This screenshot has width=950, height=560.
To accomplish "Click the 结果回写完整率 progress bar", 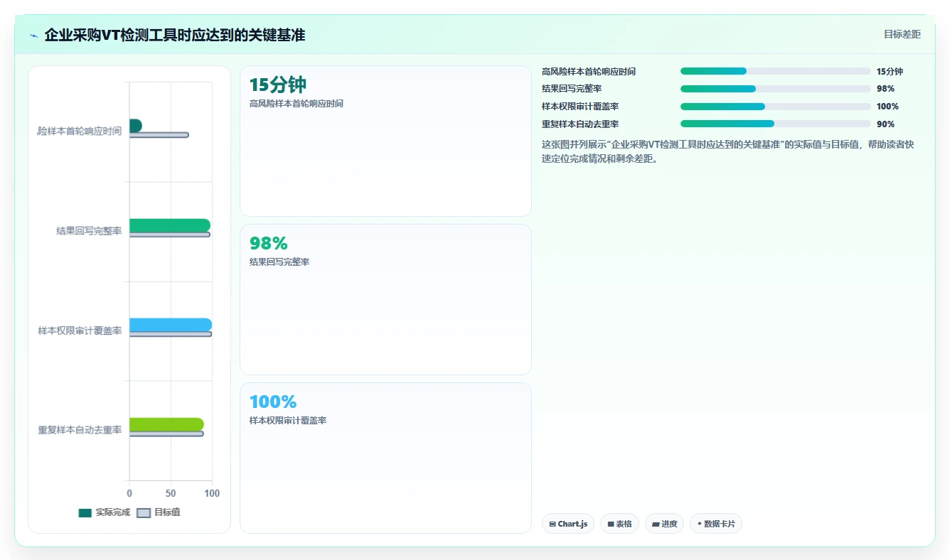I will pyautogui.click(x=775, y=89).
